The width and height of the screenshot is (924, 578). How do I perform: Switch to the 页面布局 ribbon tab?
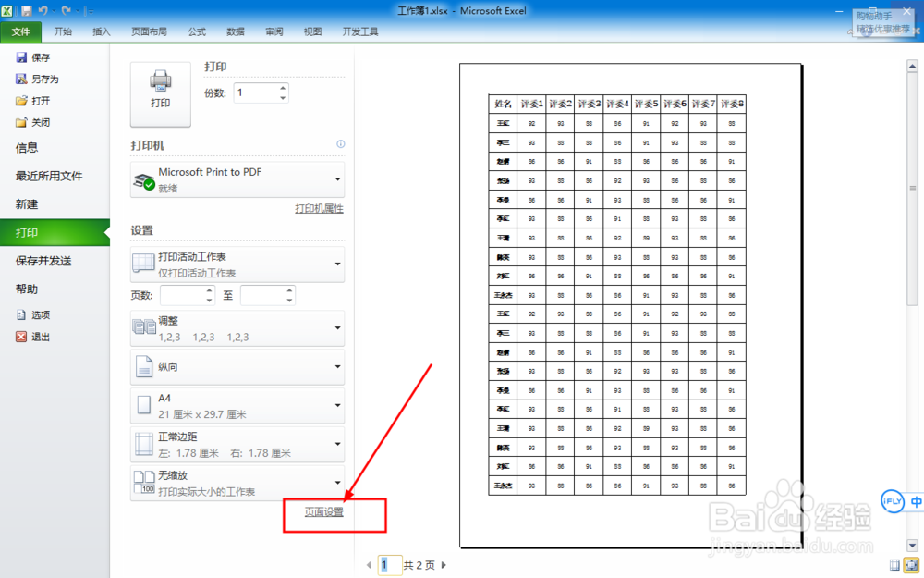coord(149,31)
